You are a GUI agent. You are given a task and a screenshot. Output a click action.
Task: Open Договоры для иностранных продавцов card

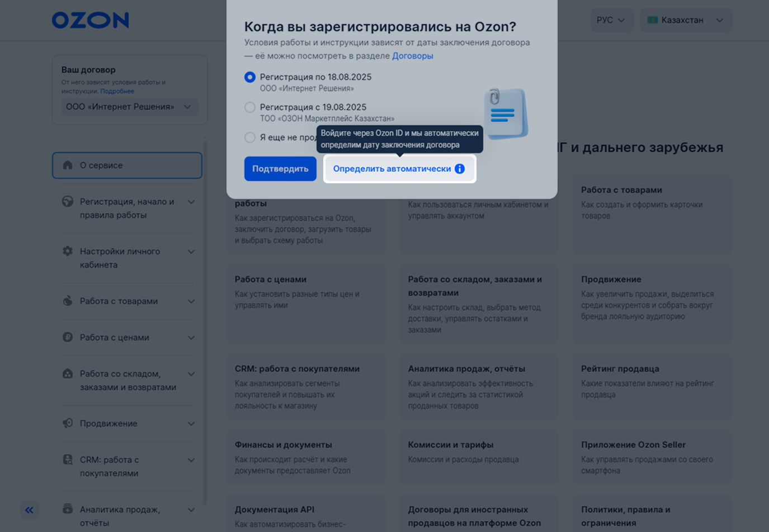[479, 514]
